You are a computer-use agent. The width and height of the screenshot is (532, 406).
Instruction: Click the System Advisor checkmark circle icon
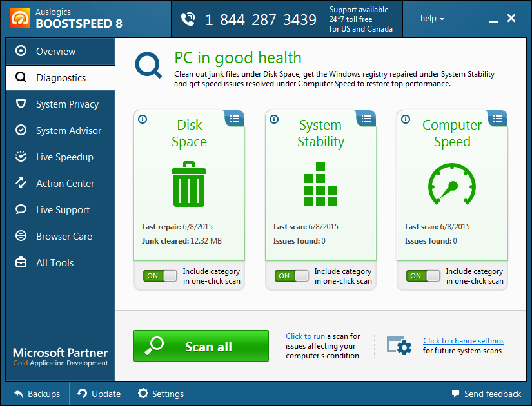point(21,130)
